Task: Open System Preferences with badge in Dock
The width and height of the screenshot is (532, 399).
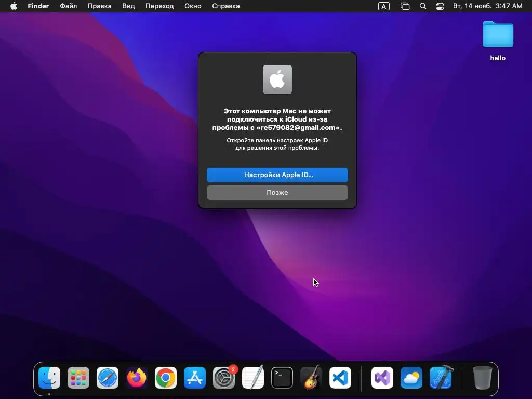Action: click(x=224, y=378)
